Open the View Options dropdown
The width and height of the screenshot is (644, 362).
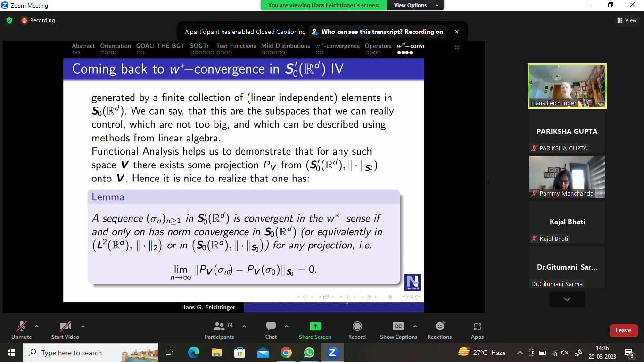point(415,5)
